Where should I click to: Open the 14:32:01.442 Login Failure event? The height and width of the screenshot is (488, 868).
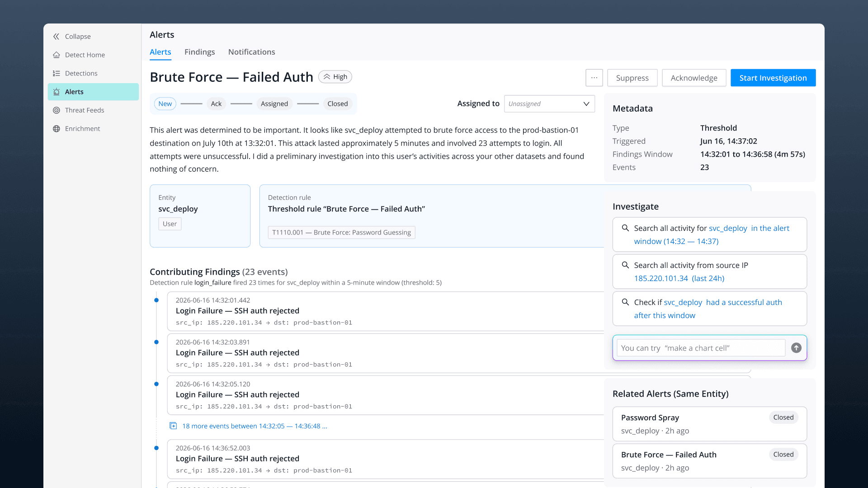coord(386,311)
